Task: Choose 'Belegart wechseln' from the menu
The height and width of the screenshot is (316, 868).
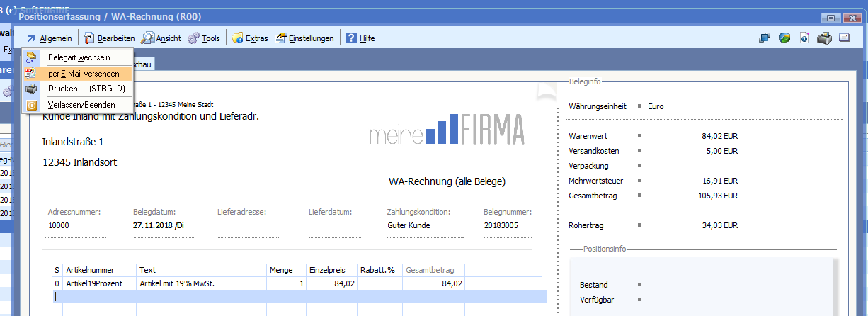Action: tap(79, 57)
